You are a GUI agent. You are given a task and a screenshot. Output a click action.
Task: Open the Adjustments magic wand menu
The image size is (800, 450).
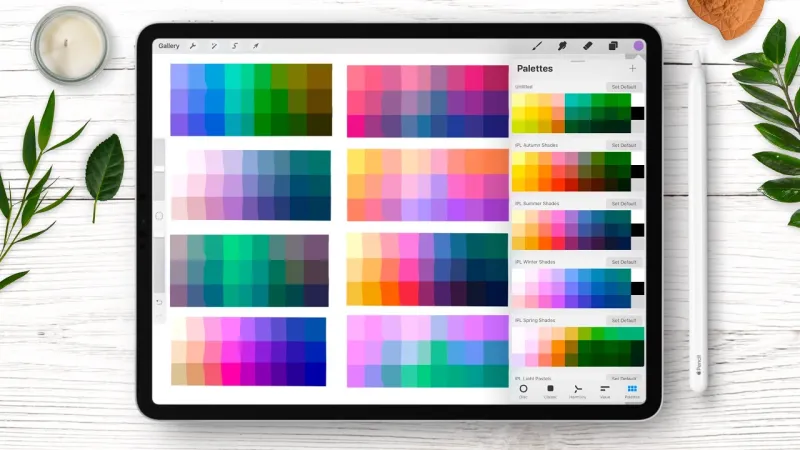coord(214,46)
